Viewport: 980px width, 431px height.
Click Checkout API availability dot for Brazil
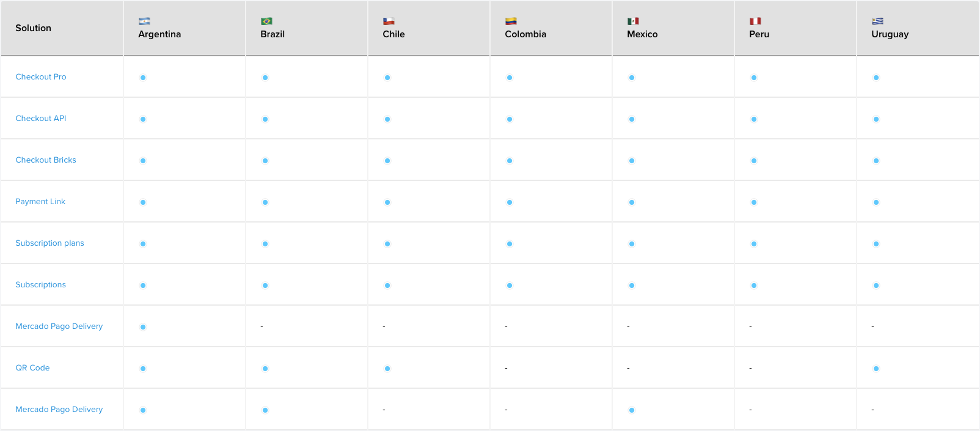265,119
